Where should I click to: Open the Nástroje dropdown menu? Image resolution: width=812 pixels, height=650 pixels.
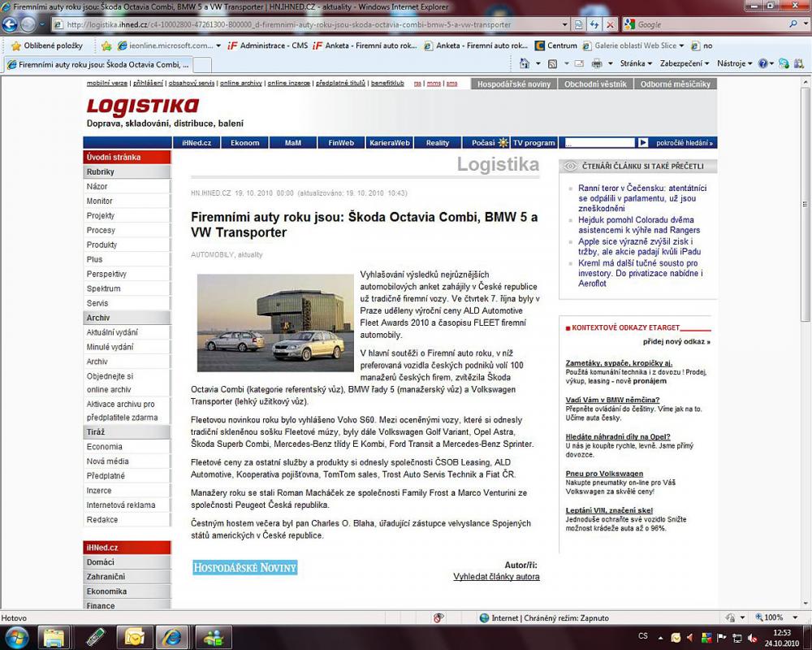[734, 63]
